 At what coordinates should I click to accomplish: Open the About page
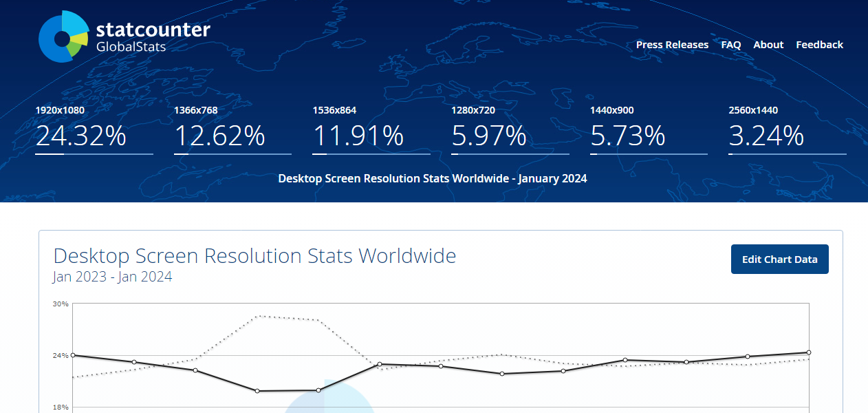tap(768, 45)
